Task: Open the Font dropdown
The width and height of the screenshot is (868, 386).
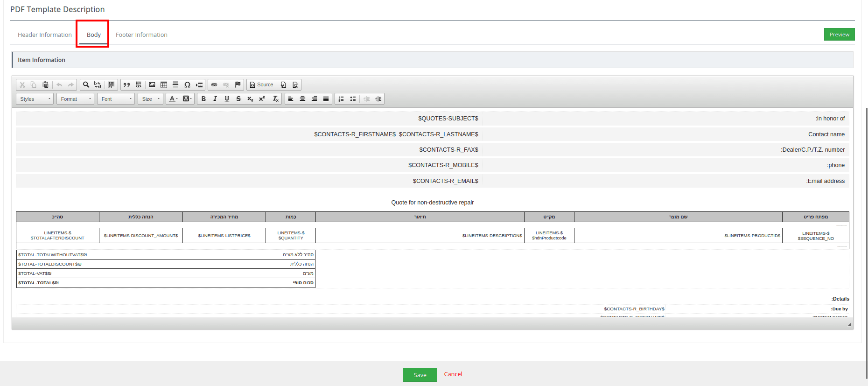Action: (x=116, y=99)
